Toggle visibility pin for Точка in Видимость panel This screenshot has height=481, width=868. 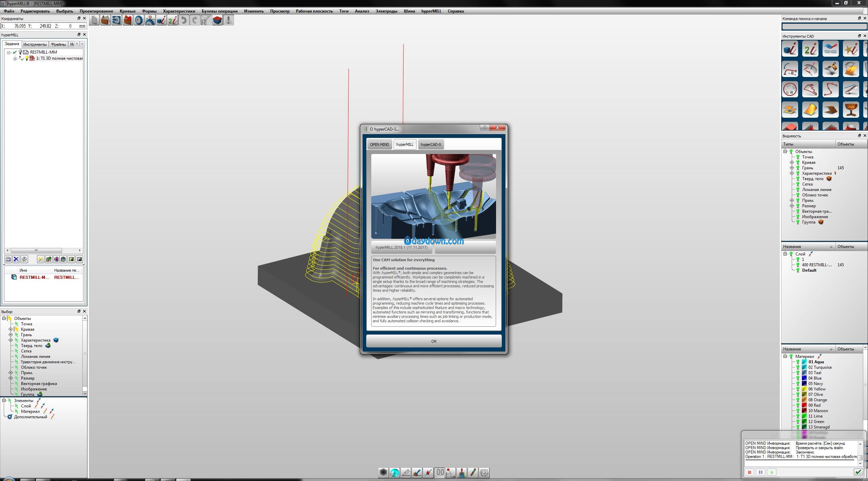coord(798,157)
